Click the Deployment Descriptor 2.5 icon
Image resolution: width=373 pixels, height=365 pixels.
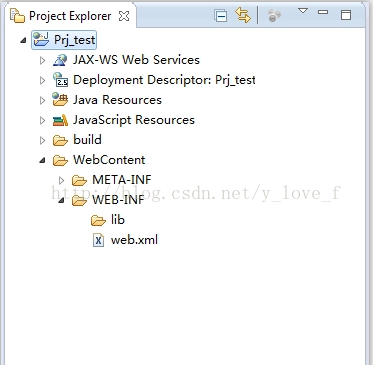pos(60,80)
